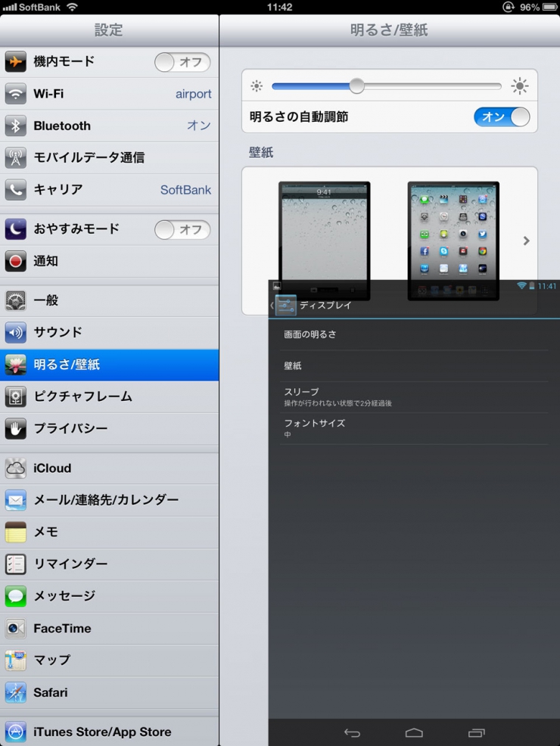Open Bluetooth settings row
This screenshot has height=746, width=560.
pos(110,126)
